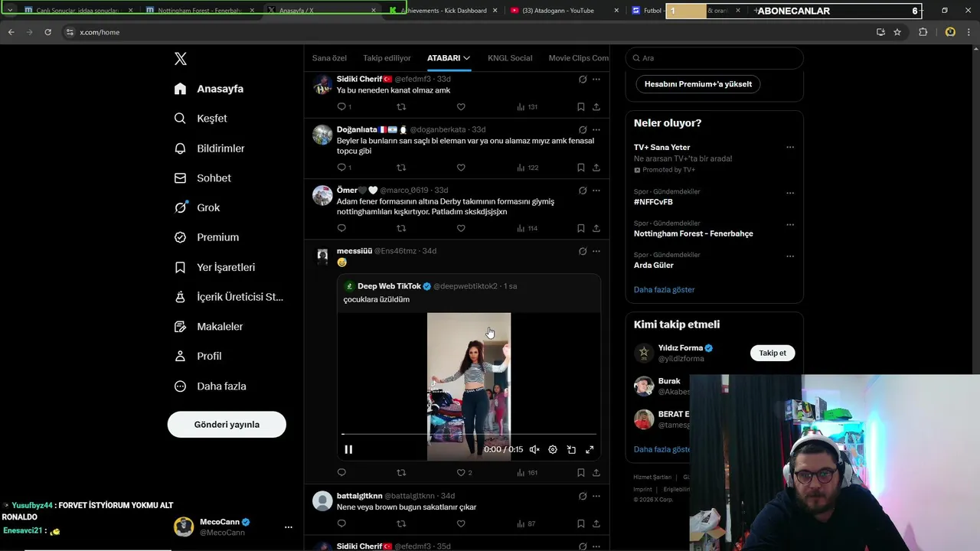Open Makaleler in sidebar
The height and width of the screenshot is (551, 980).
208,327
